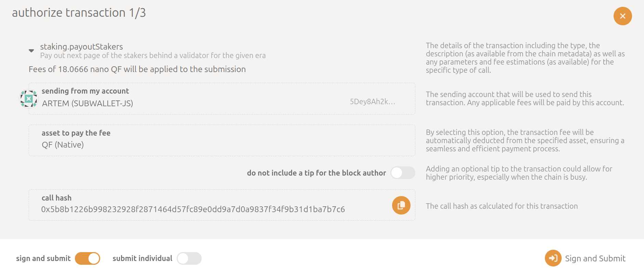Screen dimensions: 644x275
Task: Click the authorize transaction 1/3 title
Action: tap(79, 13)
